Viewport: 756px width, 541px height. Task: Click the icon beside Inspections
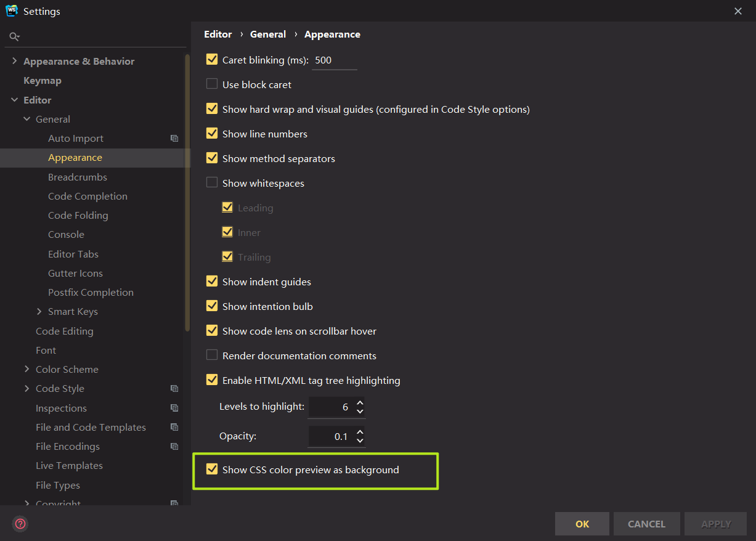(x=174, y=408)
